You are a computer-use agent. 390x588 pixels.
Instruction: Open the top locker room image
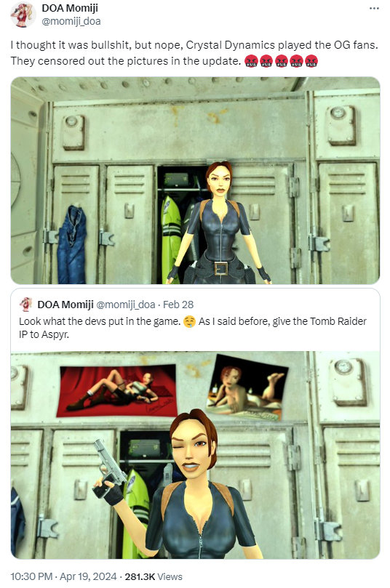(x=195, y=180)
